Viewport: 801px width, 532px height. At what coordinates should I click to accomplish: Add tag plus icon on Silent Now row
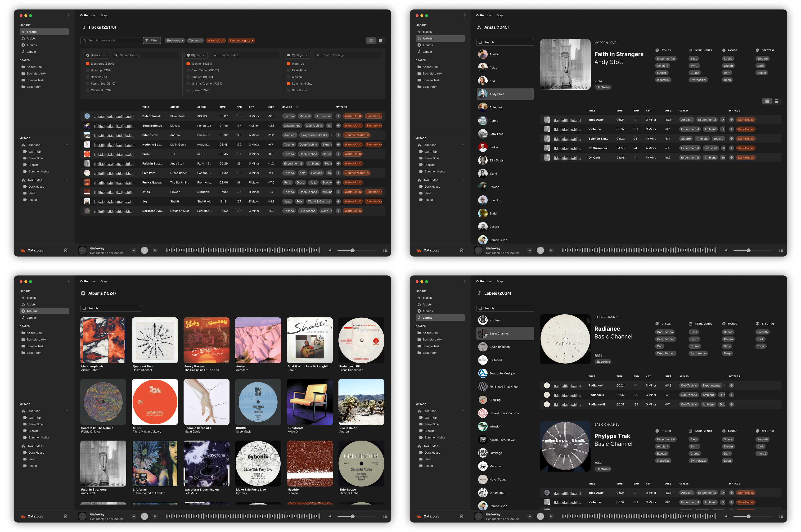338,135
